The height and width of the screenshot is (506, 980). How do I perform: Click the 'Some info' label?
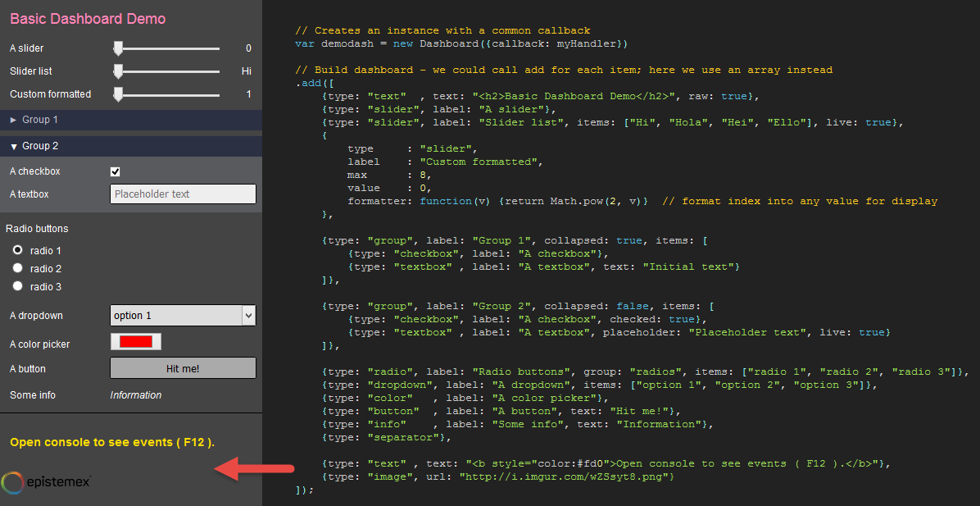pyautogui.click(x=33, y=395)
